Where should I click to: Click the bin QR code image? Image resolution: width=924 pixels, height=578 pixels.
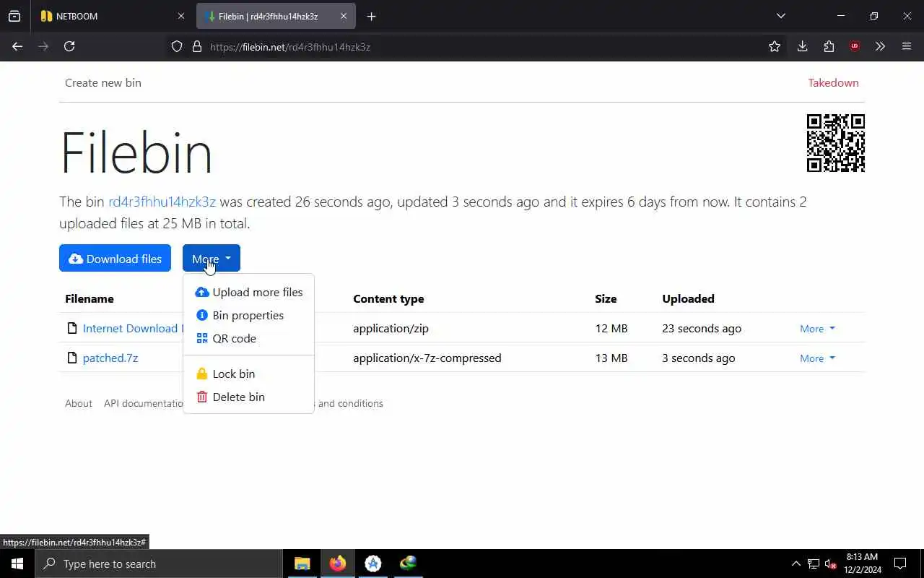836,143
